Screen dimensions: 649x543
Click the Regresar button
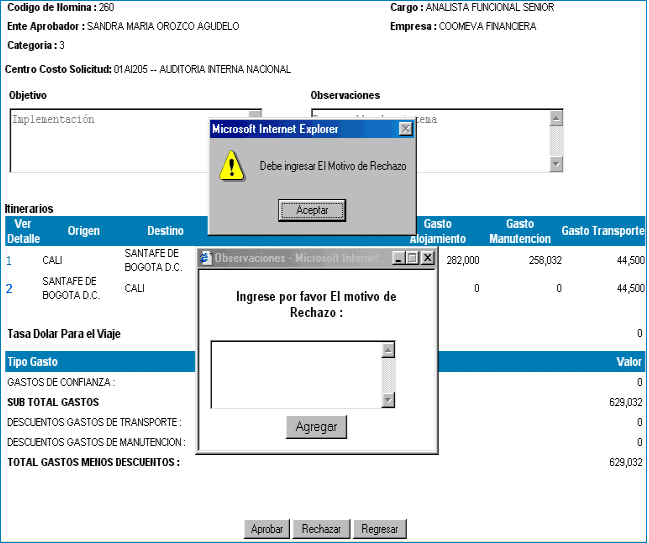coord(380,529)
